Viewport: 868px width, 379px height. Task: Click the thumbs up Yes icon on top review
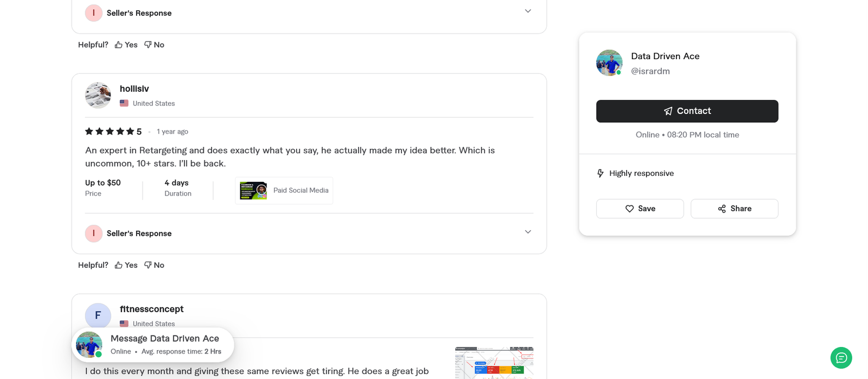[119, 45]
